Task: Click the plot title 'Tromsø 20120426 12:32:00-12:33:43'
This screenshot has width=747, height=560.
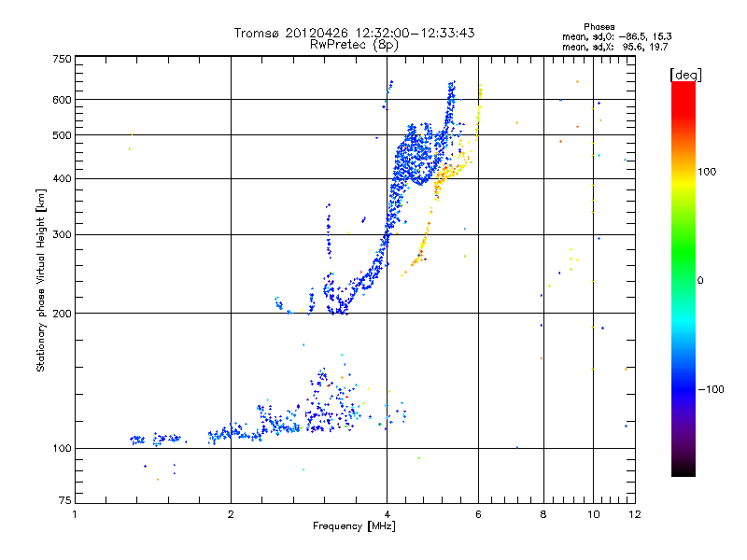Action: coord(354,33)
